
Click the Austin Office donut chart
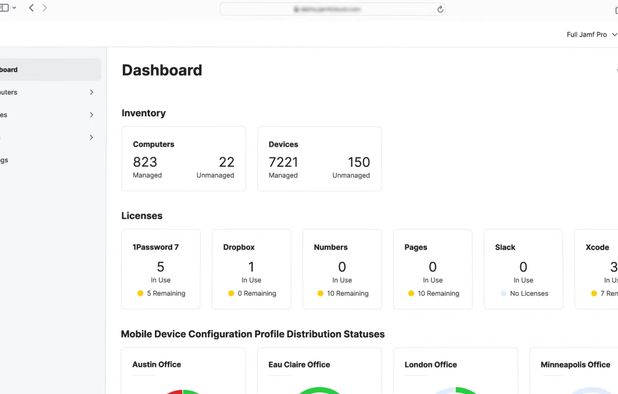click(x=182, y=391)
